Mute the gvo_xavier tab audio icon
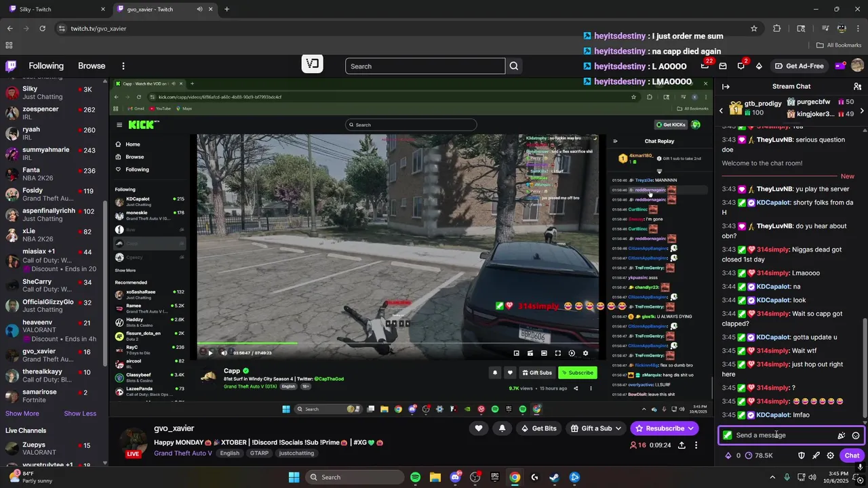Screen dimensions: 868x488 199,9
